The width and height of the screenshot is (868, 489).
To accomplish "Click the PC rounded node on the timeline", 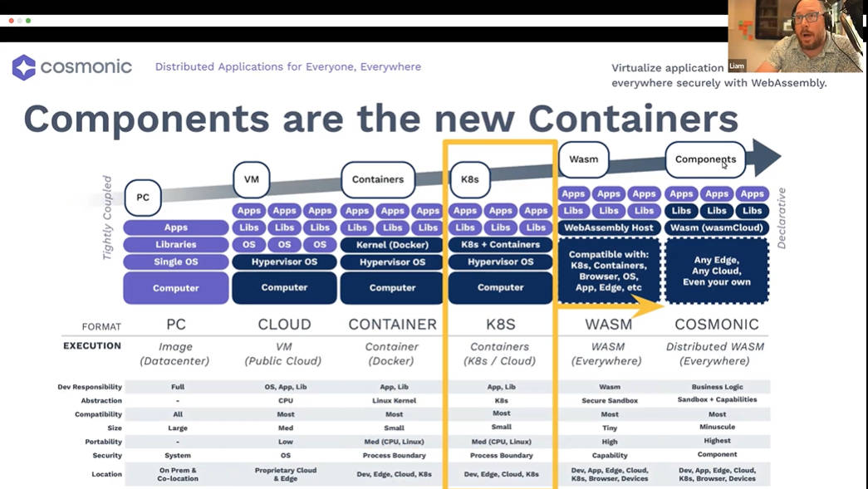I will [143, 198].
